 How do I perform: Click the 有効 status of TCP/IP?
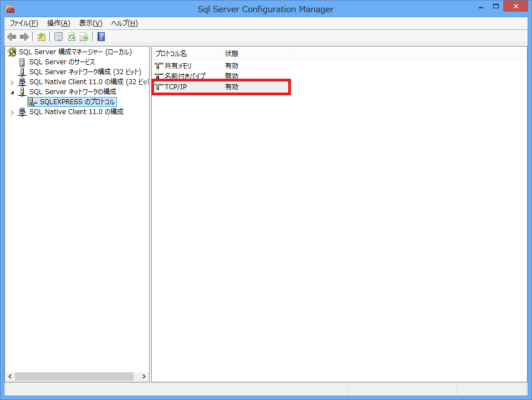pyautogui.click(x=232, y=87)
